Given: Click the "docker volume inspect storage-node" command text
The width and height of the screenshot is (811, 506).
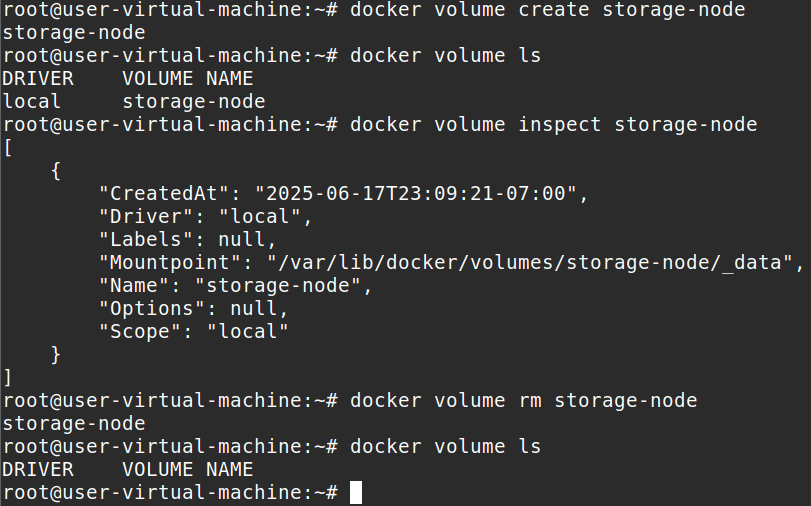Looking at the screenshot, I should (x=553, y=125).
